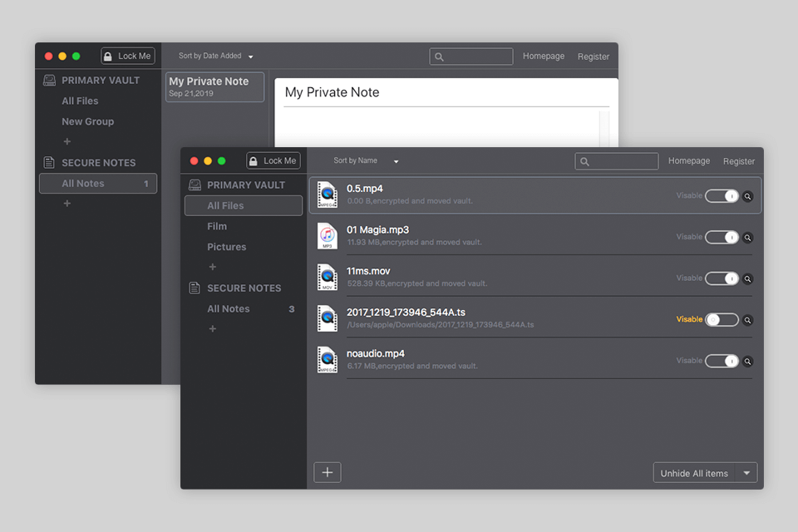The image size is (798, 532).
Task: Click the 01 Magia.mp3 music file icon
Action: pyautogui.click(x=328, y=236)
